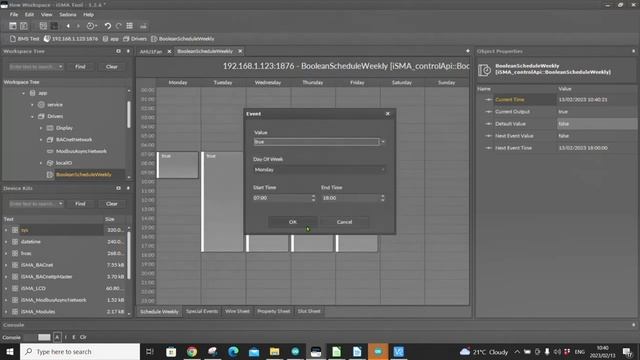The height and width of the screenshot is (360, 640).
Task: Click the app breadcrumb
Action: tap(111, 39)
